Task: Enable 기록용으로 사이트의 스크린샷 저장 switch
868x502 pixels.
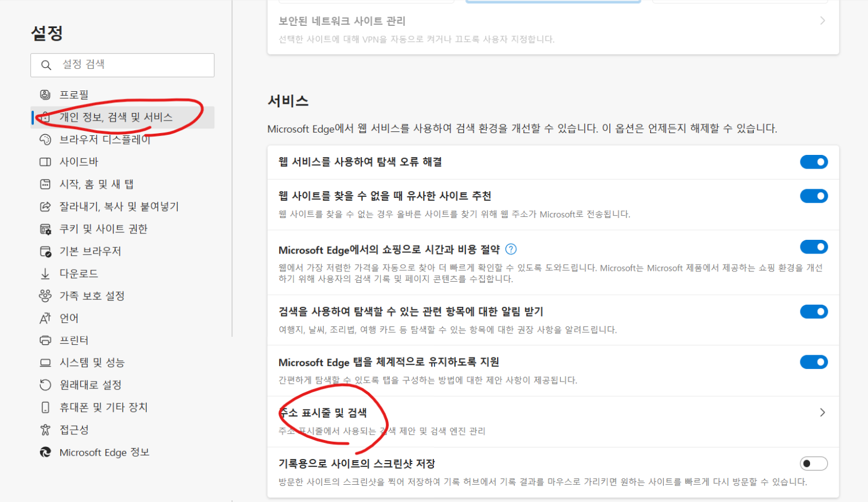Action: coord(814,464)
